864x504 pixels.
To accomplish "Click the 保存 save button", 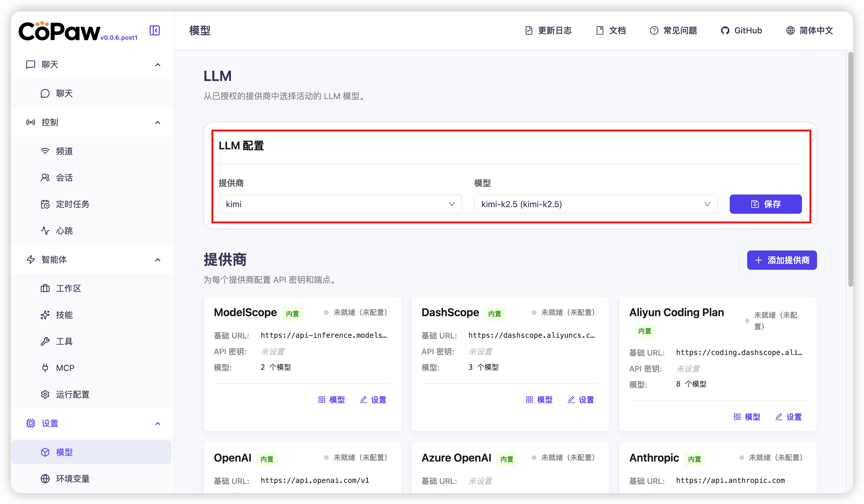I will [x=765, y=204].
